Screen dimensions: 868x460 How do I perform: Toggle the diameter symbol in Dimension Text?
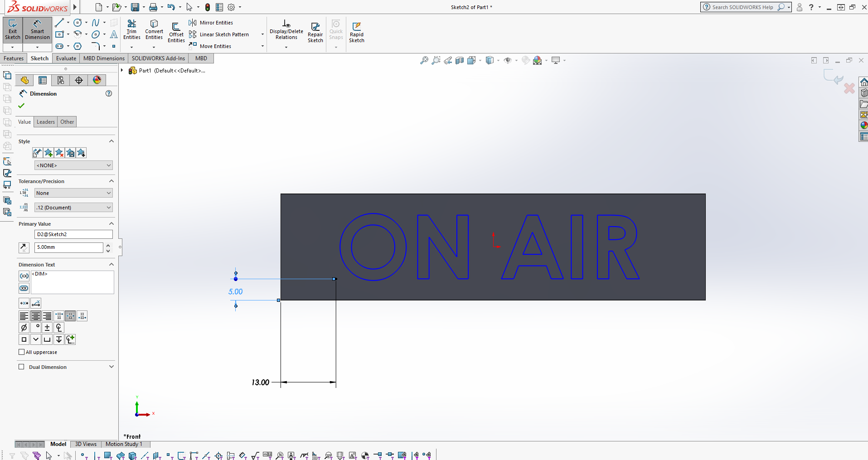coord(24,327)
